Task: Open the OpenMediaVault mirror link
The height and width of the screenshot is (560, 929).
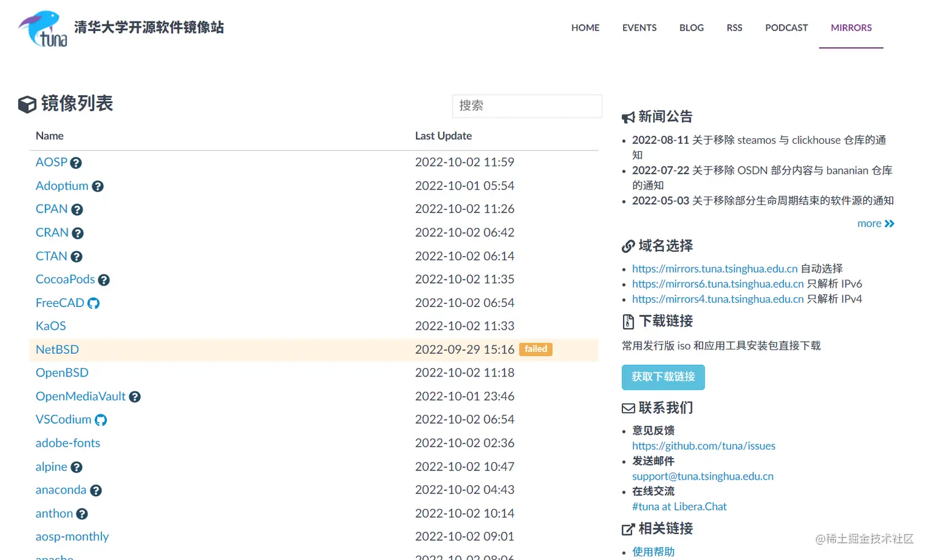Action: pos(80,396)
